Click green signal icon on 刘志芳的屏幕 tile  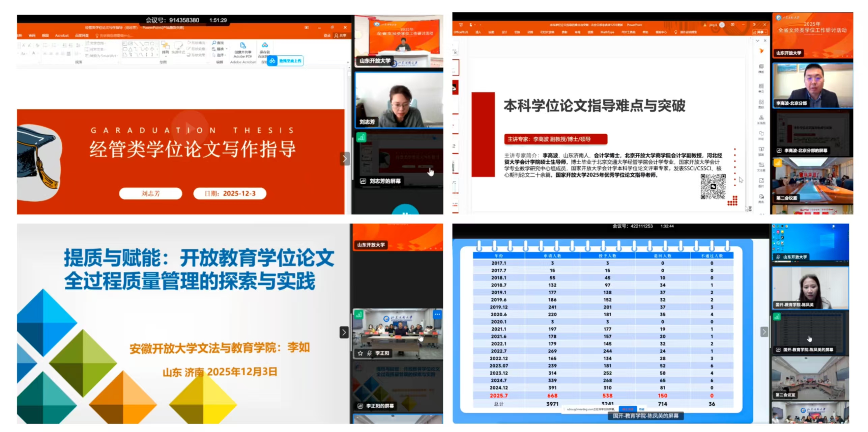(361, 137)
